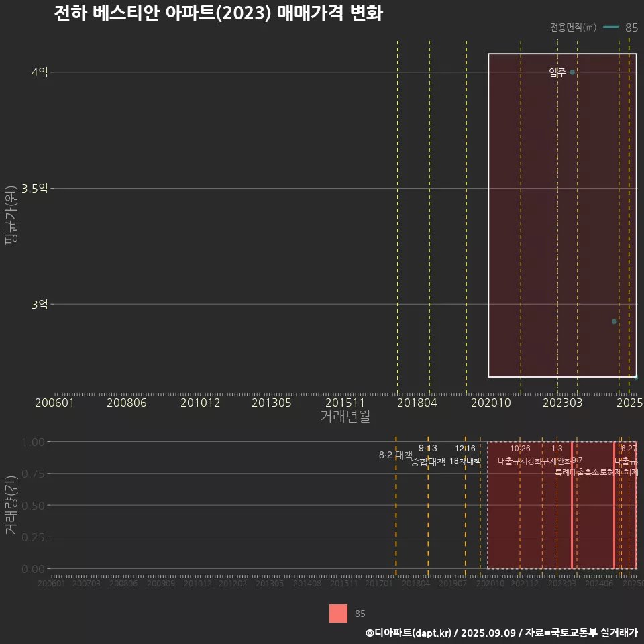Select the 전용면적(㎡) legend label

(x=573, y=27)
